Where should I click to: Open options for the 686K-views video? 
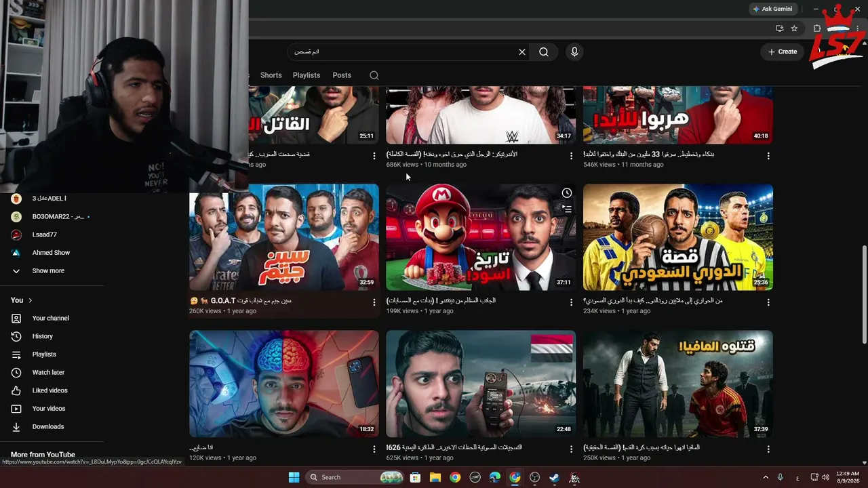[x=571, y=156]
